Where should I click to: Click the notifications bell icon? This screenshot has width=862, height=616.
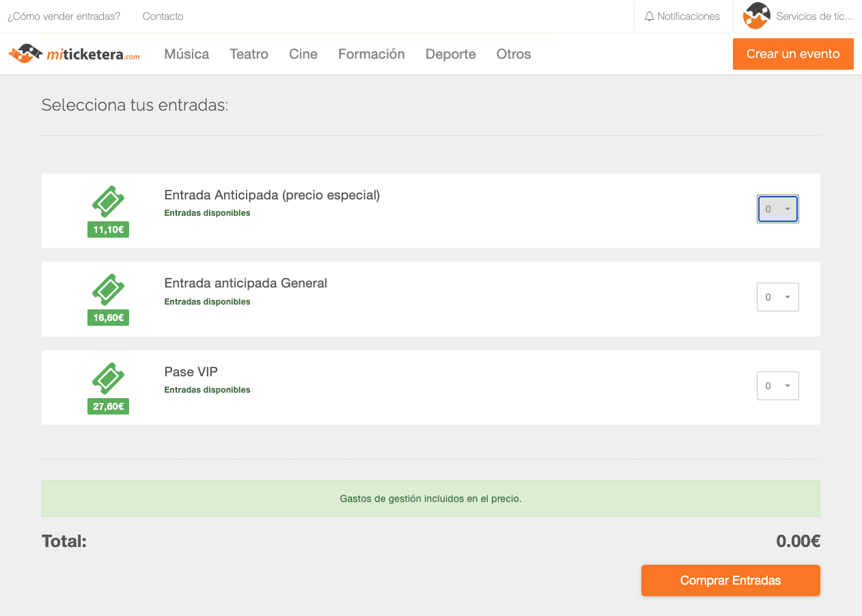649,16
